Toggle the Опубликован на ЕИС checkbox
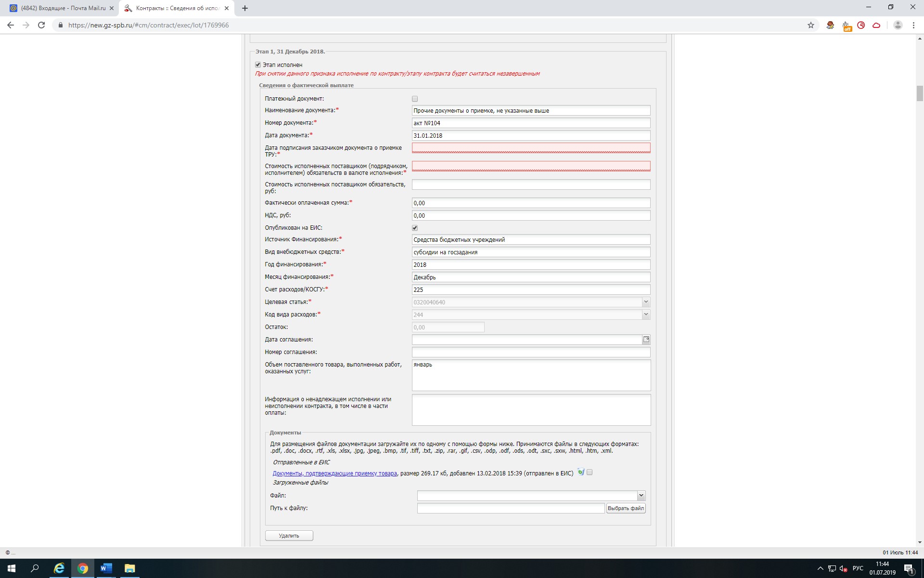The image size is (924, 578). 415,228
